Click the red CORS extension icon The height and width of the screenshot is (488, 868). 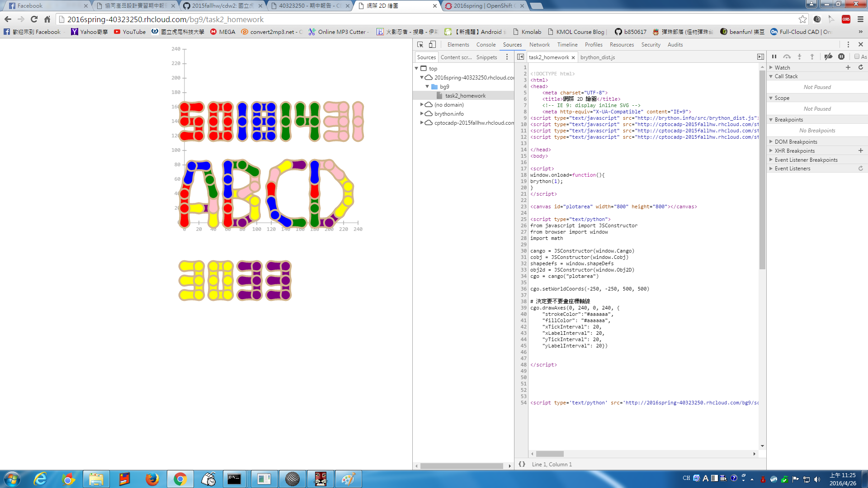(x=846, y=19)
